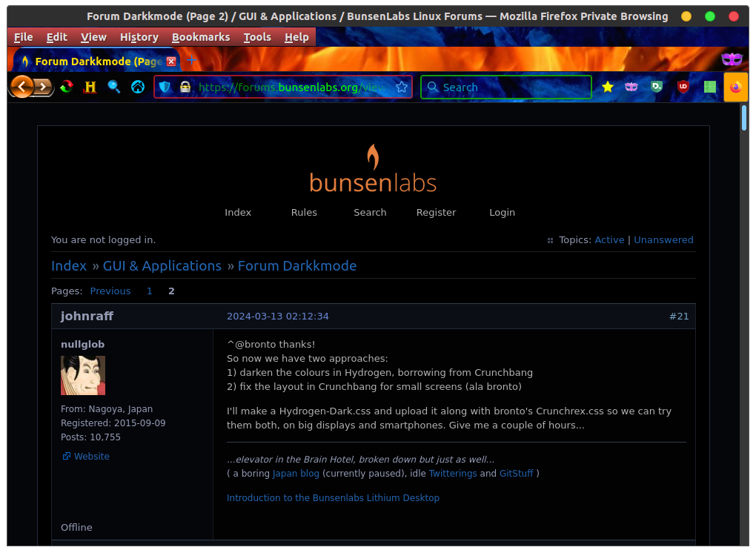Open uBlock Origin red shield extension
756x553 pixels.
click(683, 87)
